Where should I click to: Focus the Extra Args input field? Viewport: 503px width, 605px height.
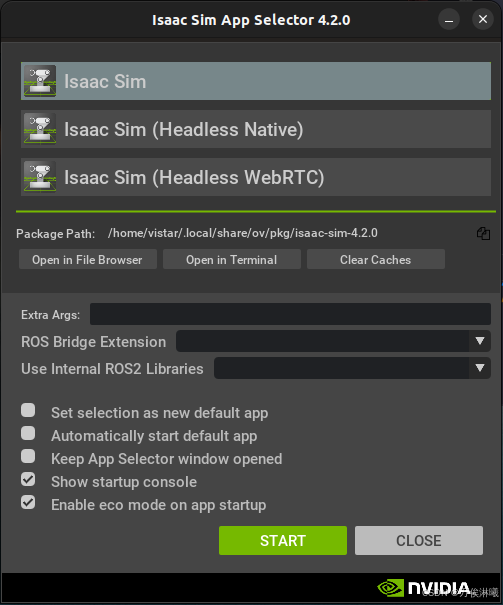point(290,314)
